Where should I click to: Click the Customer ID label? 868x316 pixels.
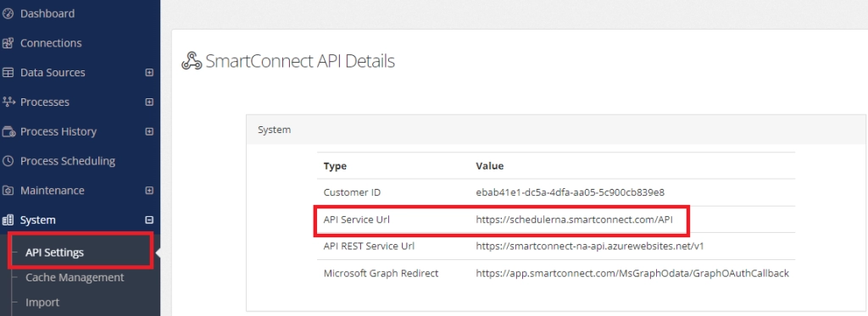point(352,192)
